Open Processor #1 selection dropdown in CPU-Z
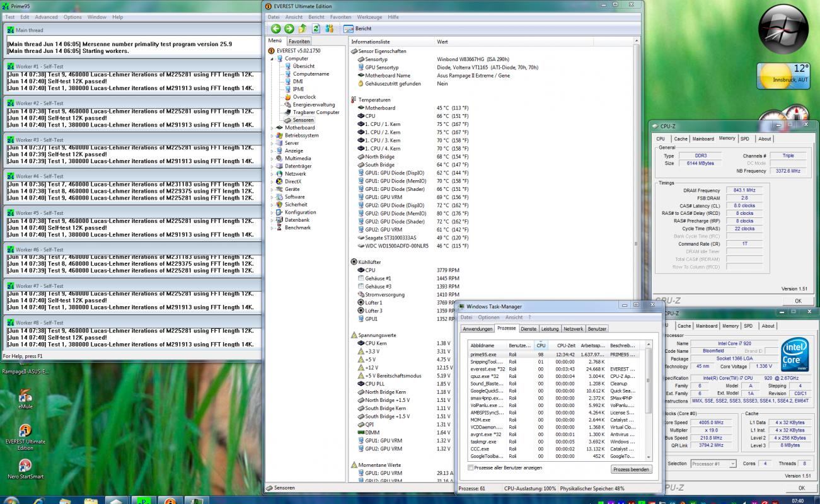820x504 pixels. tap(713, 464)
